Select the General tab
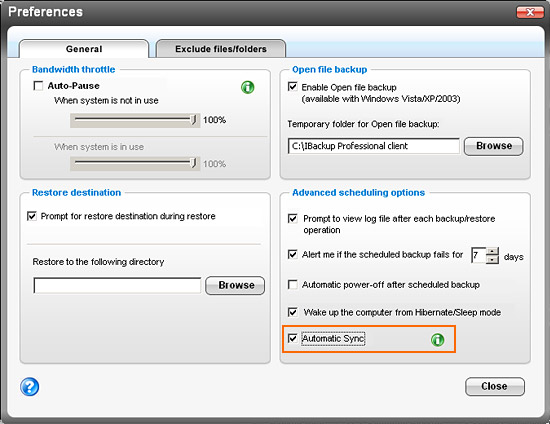This screenshot has height=424, width=550. tap(84, 49)
